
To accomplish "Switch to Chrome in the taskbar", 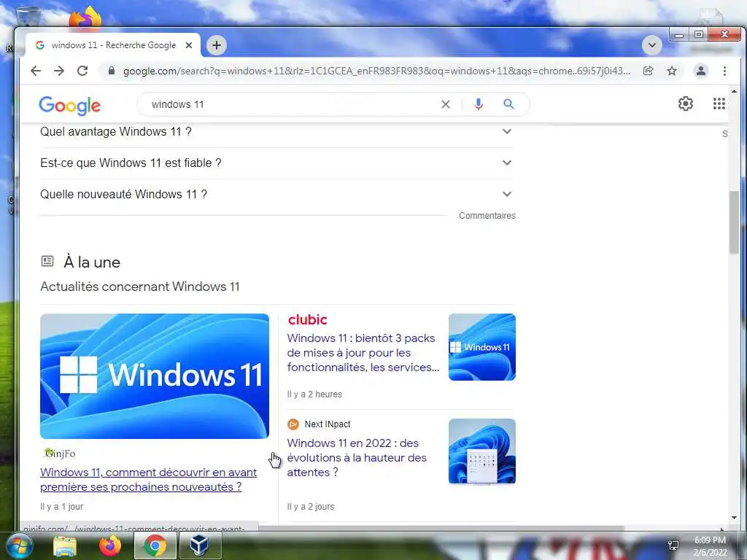I will tap(155, 545).
